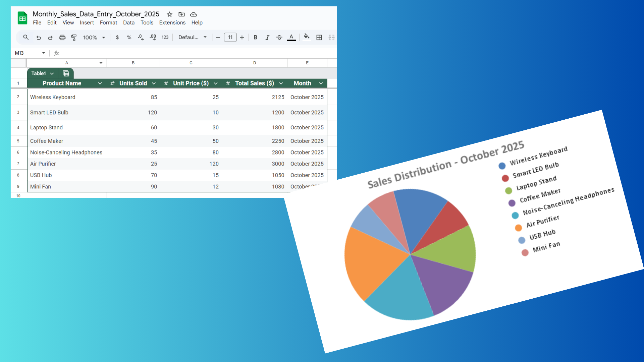Screen dimensions: 644x362
Task: Select the paint format roller icon
Action: 74,38
